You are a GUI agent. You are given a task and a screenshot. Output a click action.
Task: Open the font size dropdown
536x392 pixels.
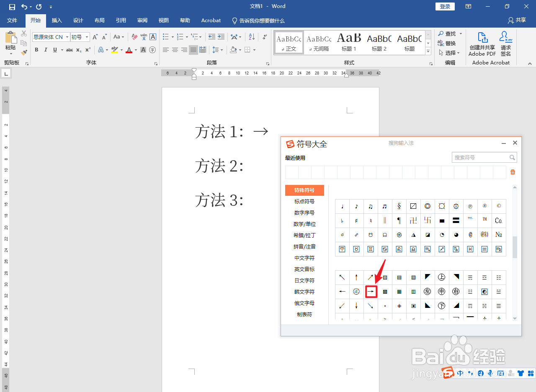(87, 37)
